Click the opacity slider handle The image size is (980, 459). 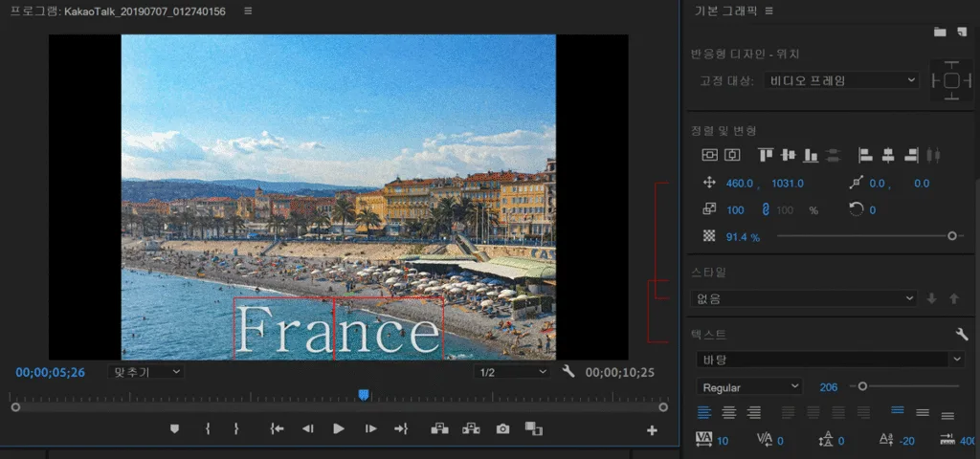tap(951, 235)
